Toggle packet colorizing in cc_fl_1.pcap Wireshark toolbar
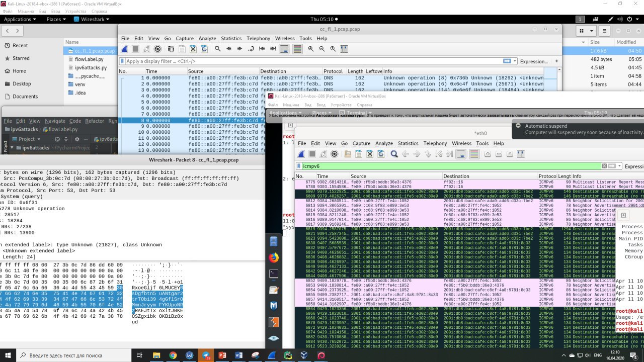This screenshot has height=362, width=644. (x=297, y=49)
